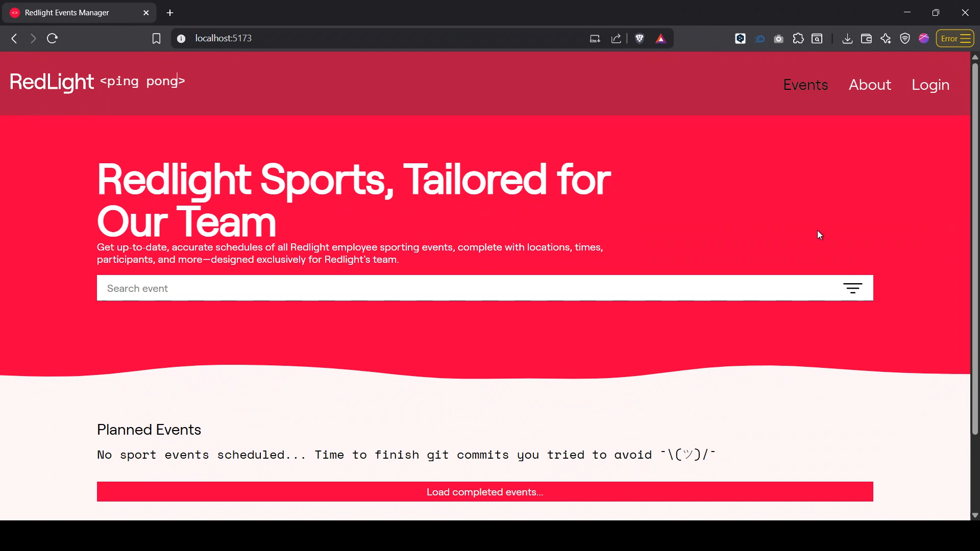The image size is (980, 551).
Task: Go to the About page
Action: tap(870, 85)
